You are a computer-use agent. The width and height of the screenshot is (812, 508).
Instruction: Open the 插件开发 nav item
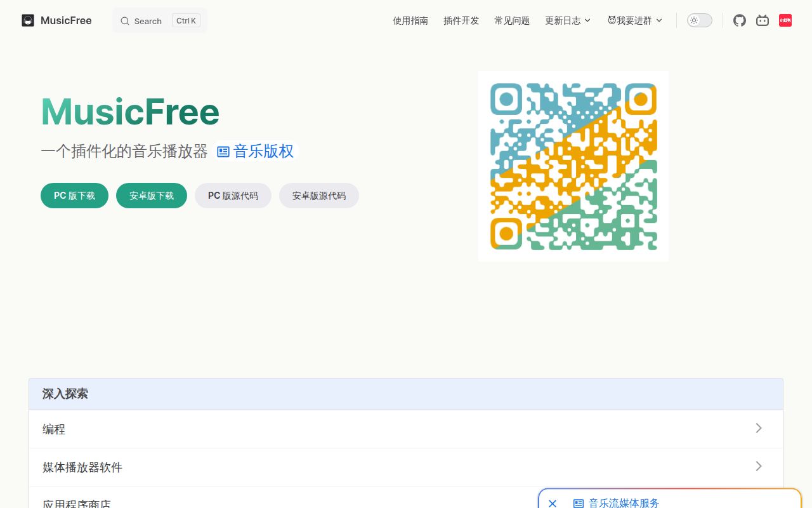point(461,20)
